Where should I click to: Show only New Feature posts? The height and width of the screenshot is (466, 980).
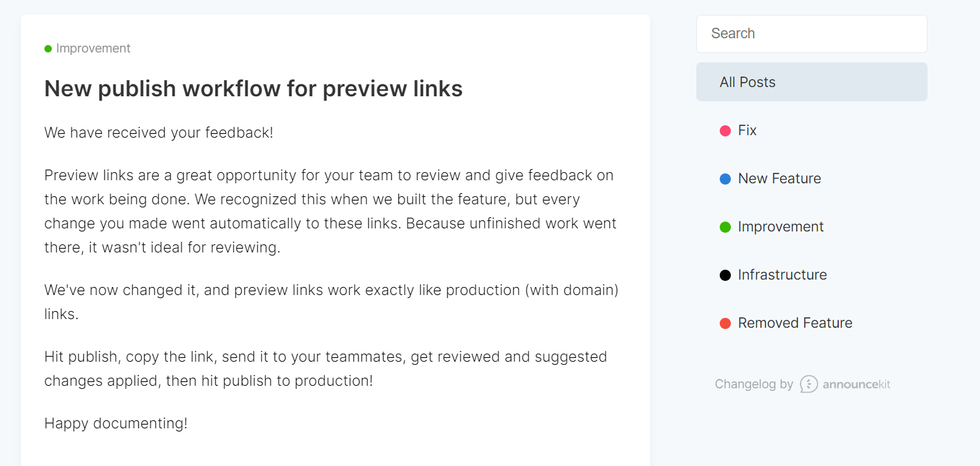(779, 178)
